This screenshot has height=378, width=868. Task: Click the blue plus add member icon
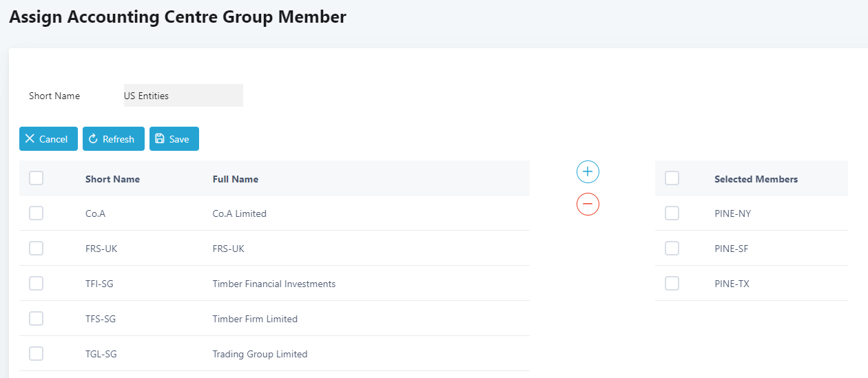(588, 171)
